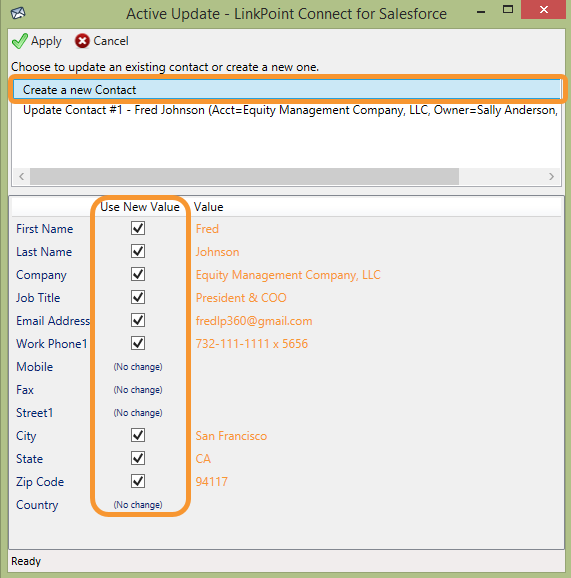The width and height of the screenshot is (571, 578).
Task: Click the Apply button label
Action: pos(46,41)
